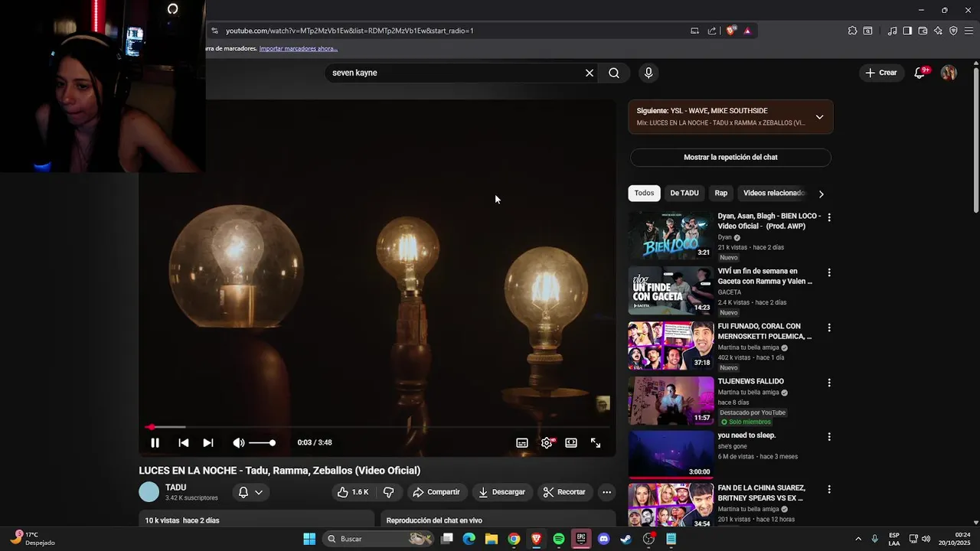The width and height of the screenshot is (980, 551).
Task: Click Mostrar la repetición del chat
Action: (730, 157)
